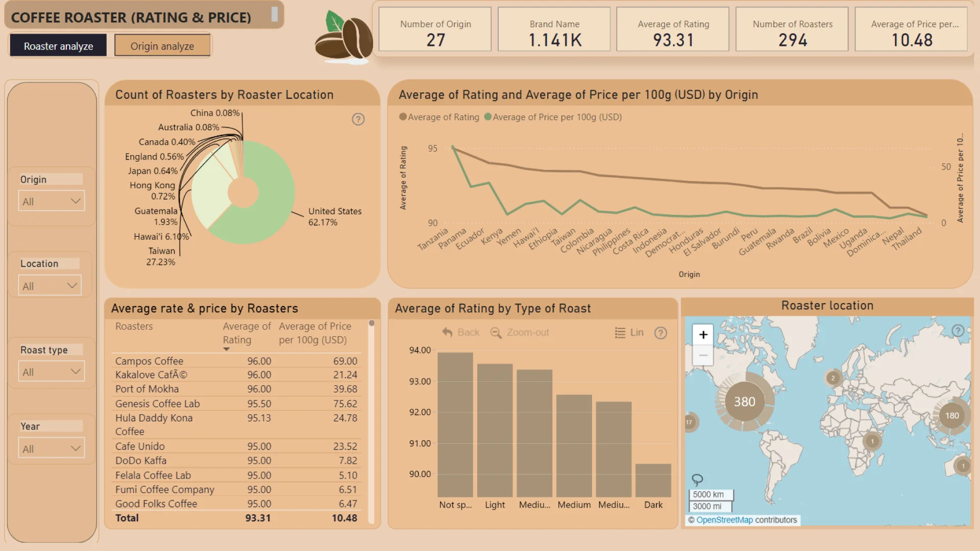Click the Africa cluster marked 1

(x=872, y=441)
